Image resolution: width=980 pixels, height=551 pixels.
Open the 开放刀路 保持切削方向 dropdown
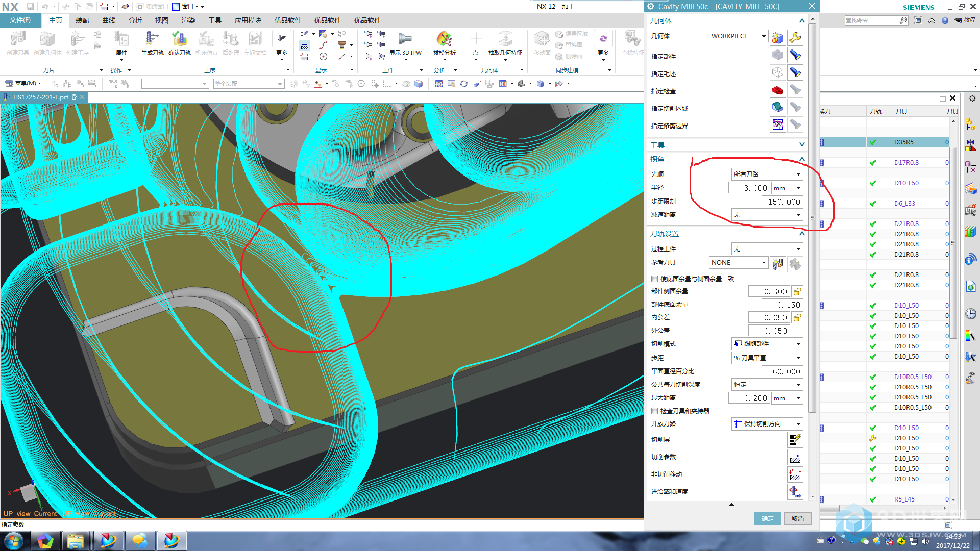767,424
